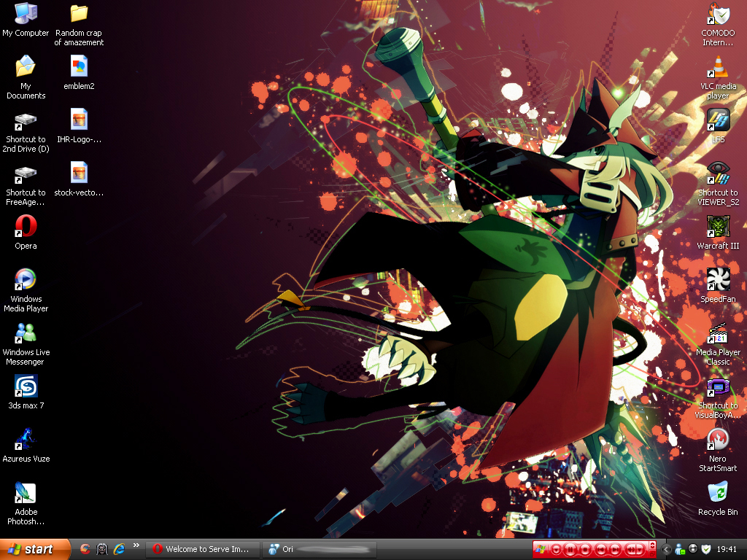Restore Windows Media Player from toolbar
The width and height of the screenshot is (747, 560).
652,554
